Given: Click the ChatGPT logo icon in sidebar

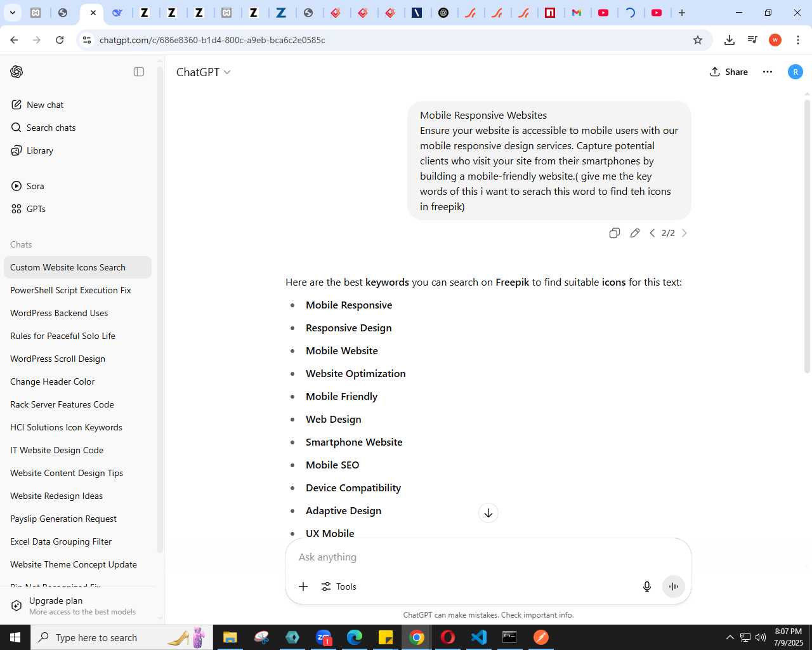Looking at the screenshot, I should coord(16,72).
